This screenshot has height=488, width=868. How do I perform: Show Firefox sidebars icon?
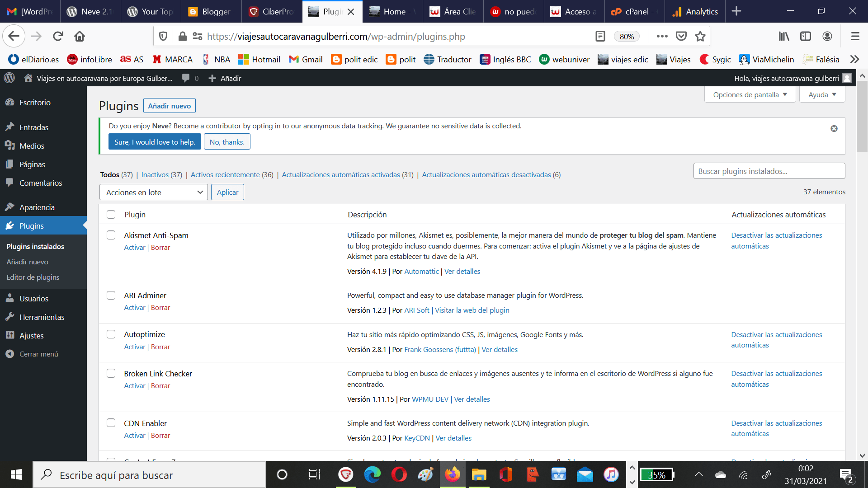click(806, 36)
